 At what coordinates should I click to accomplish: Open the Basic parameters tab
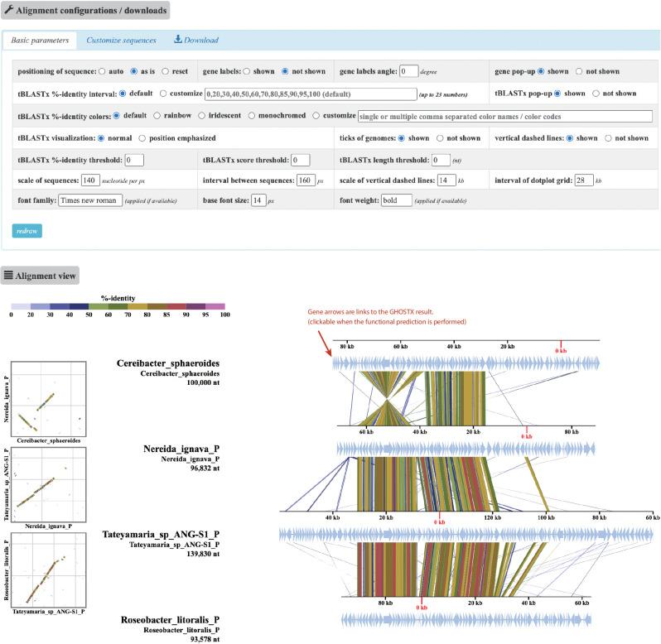tap(40, 40)
